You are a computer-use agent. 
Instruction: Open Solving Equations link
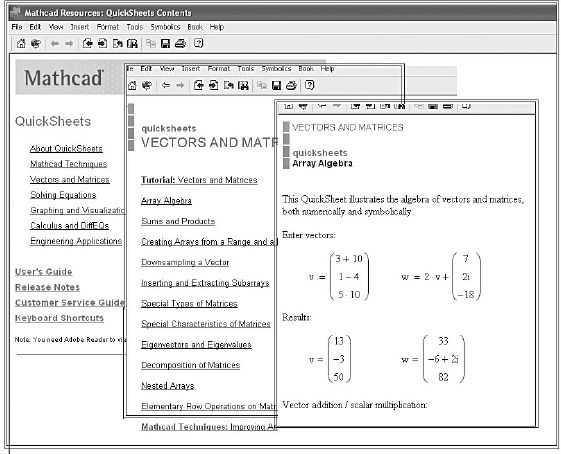pyautogui.click(x=63, y=195)
